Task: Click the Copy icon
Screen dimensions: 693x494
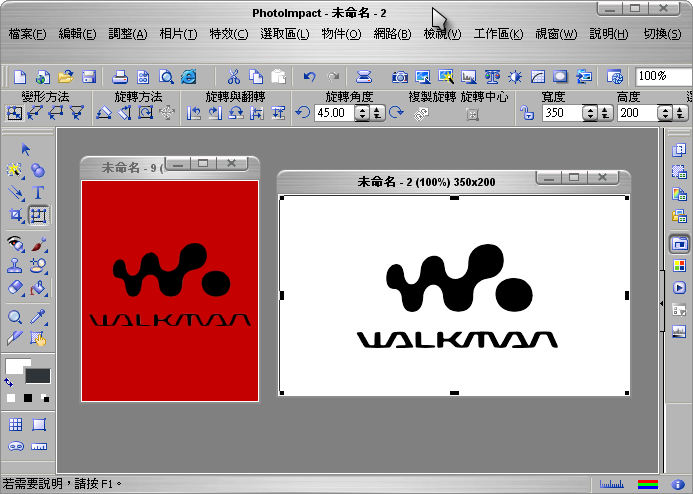Action: 256,77
